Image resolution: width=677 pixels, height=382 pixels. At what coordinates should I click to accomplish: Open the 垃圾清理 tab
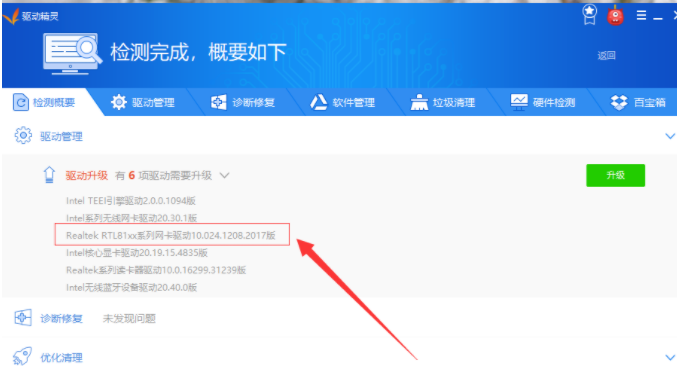[x=443, y=102]
